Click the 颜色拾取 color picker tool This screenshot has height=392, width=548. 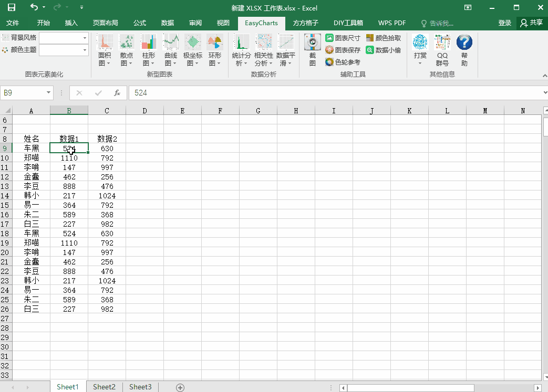point(384,38)
